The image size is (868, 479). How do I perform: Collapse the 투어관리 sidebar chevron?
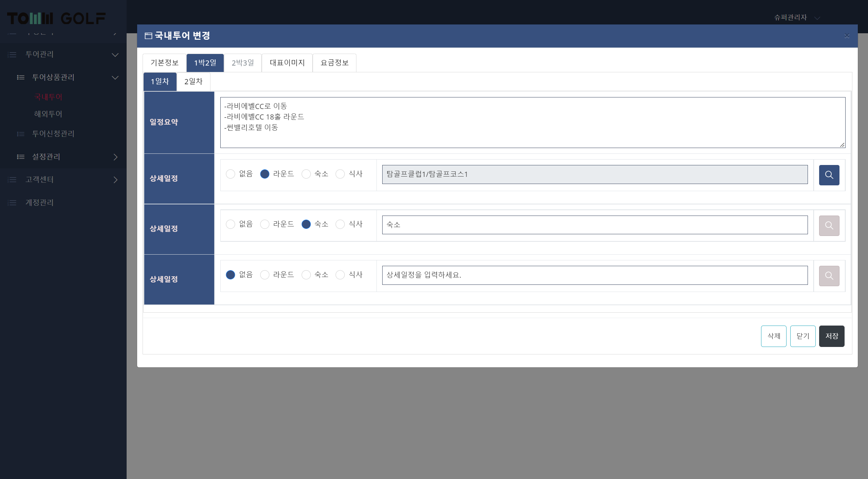point(115,55)
